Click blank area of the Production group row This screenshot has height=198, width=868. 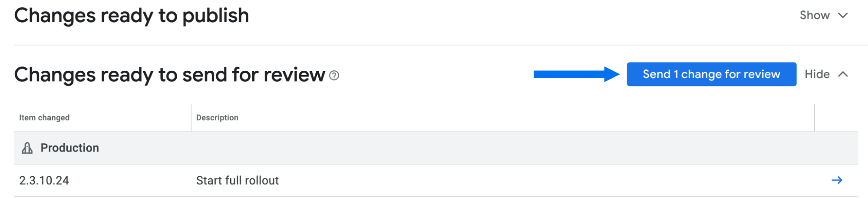[x=478, y=148]
